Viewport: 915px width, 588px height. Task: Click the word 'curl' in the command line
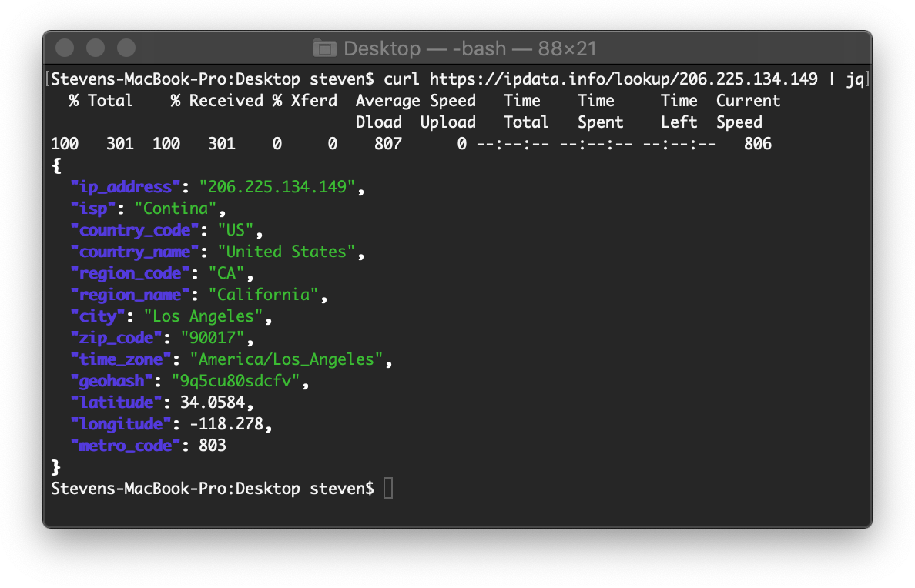pos(401,79)
